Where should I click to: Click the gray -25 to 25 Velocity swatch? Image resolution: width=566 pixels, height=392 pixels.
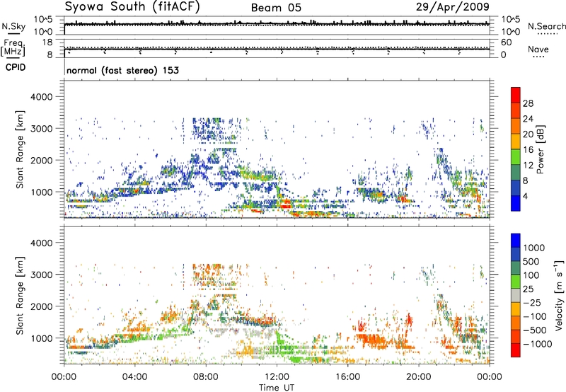coord(516,296)
